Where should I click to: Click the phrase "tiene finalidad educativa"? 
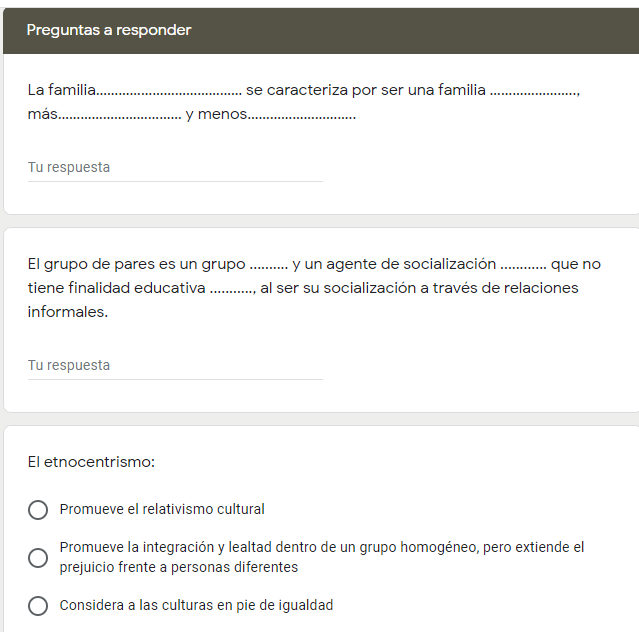click(117, 288)
